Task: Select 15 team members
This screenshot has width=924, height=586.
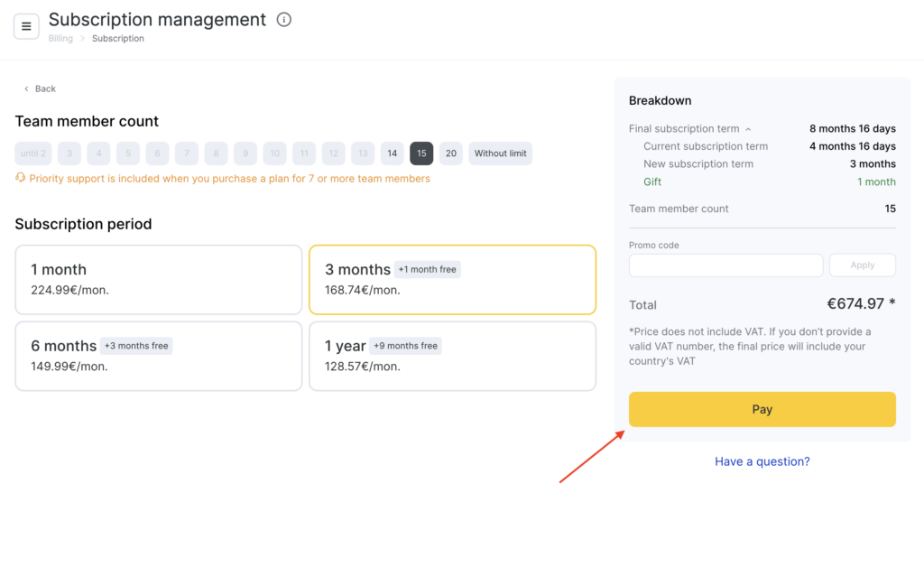Action: tap(421, 153)
